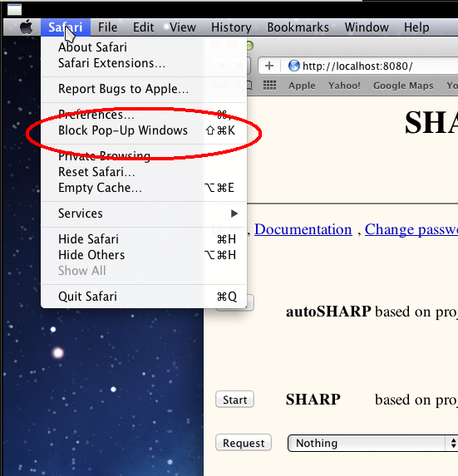Choose Quit Safari
Viewport: 458px width, 476px height.
[x=144, y=297]
